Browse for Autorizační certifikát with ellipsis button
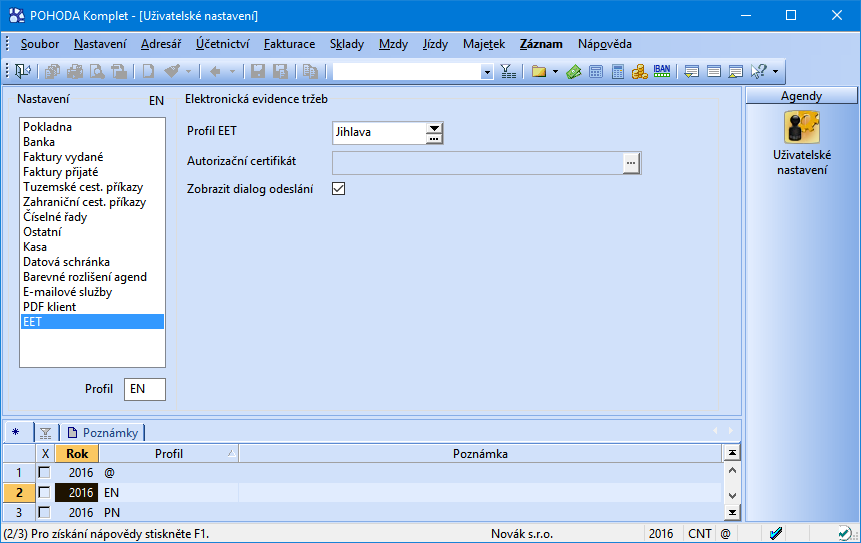 631,164
